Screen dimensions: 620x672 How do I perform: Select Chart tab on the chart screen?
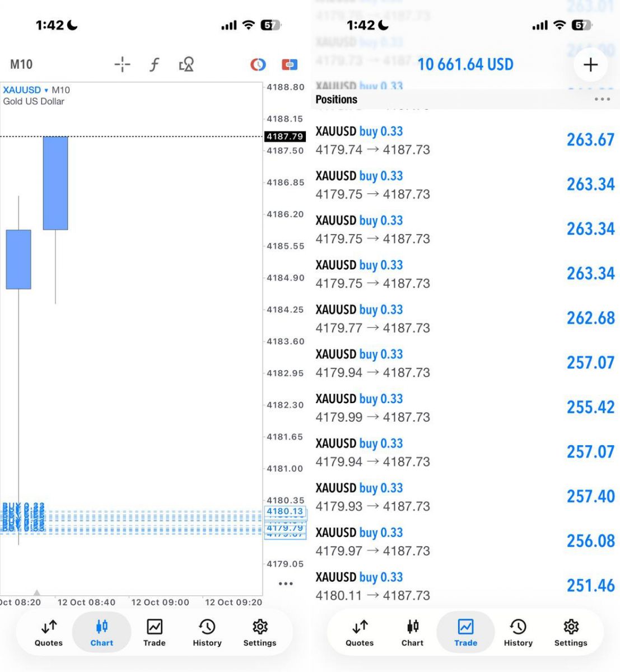tap(102, 633)
